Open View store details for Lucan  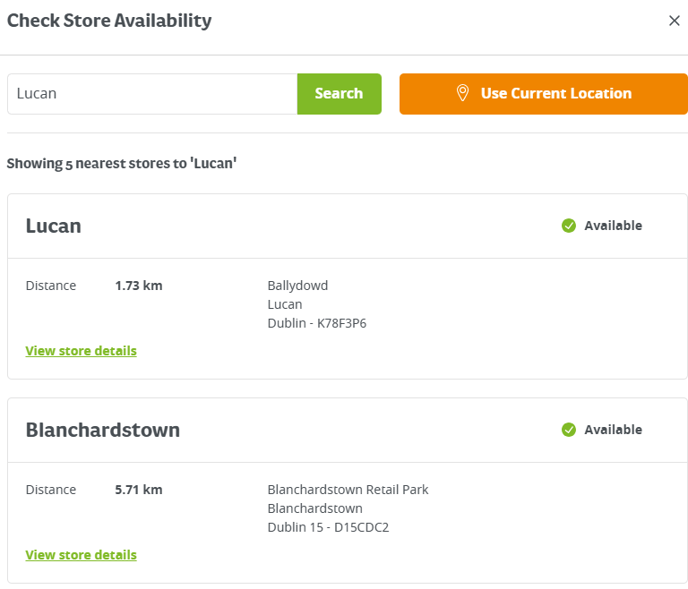(81, 351)
